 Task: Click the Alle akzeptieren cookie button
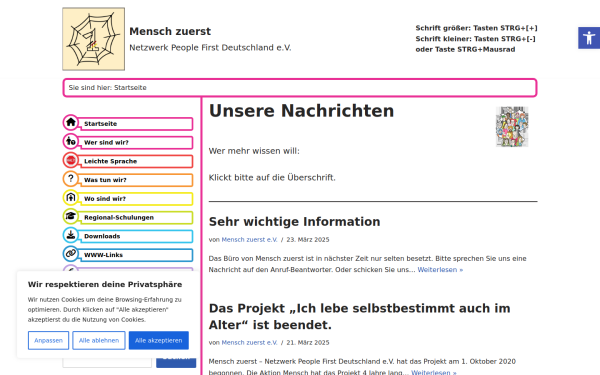tap(158, 341)
